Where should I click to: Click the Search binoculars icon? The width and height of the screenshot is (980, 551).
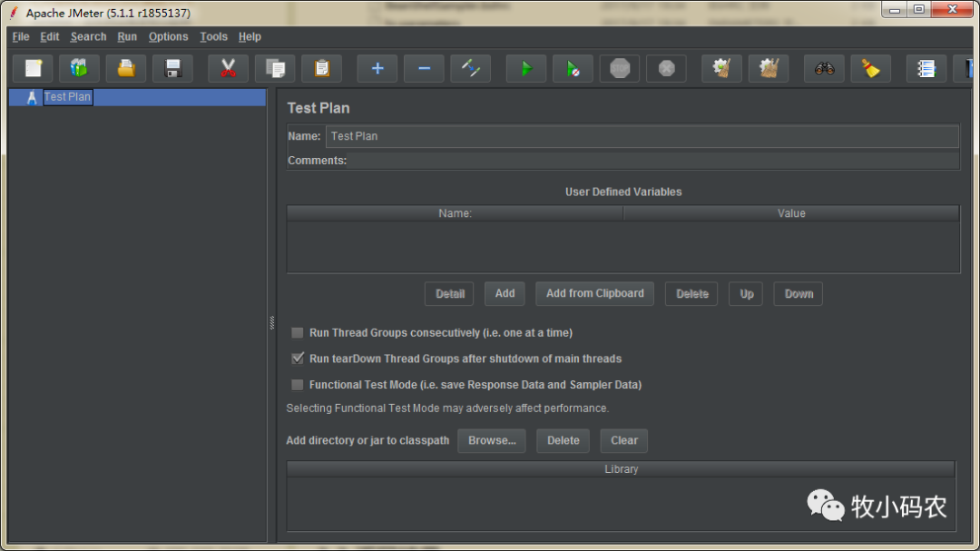click(x=824, y=68)
